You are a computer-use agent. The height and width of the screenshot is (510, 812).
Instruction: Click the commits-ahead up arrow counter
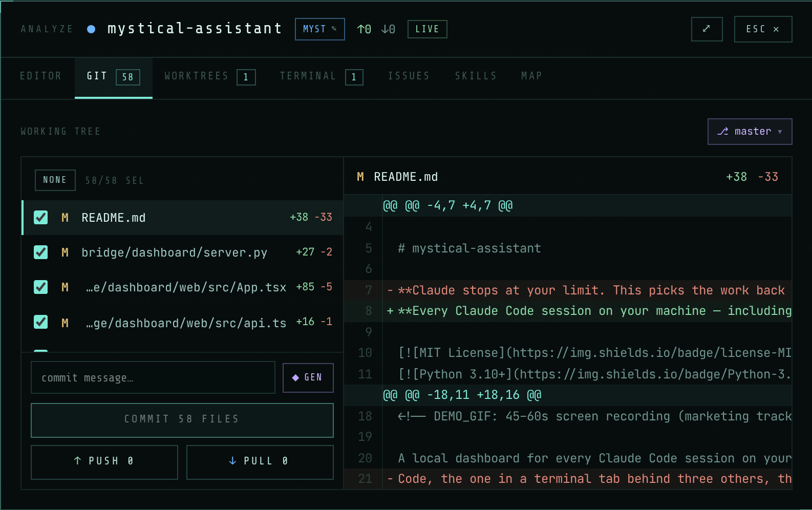point(364,29)
